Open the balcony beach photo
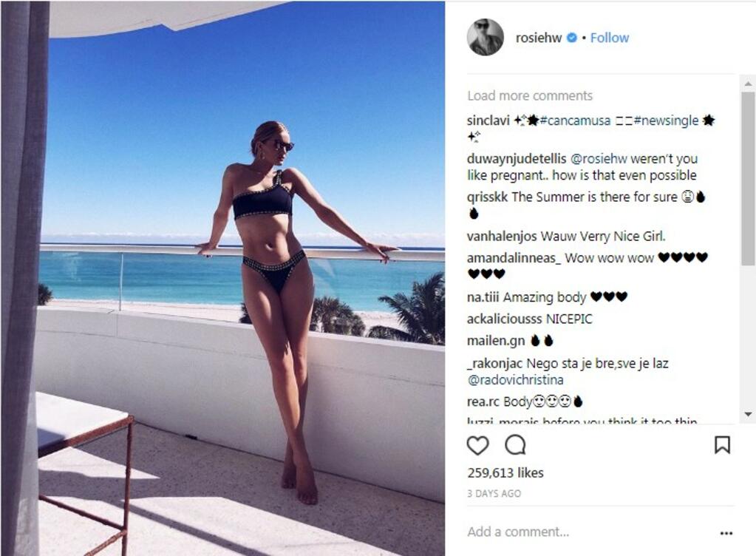Screen dimensions: 756x556 tap(222, 278)
